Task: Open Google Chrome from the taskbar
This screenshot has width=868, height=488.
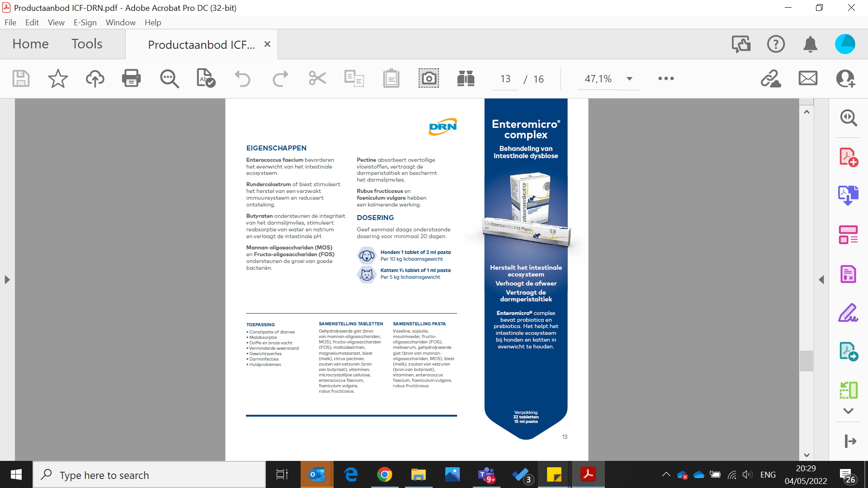Action: [384, 475]
